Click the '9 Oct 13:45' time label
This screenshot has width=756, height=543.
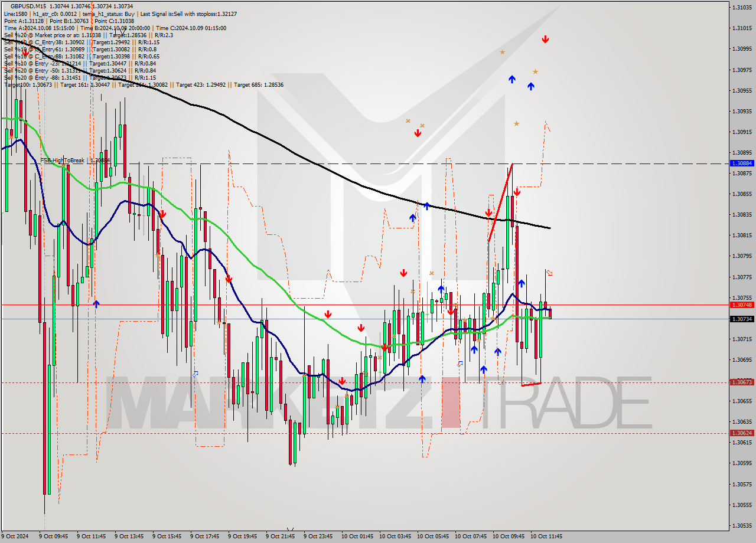pos(129,537)
